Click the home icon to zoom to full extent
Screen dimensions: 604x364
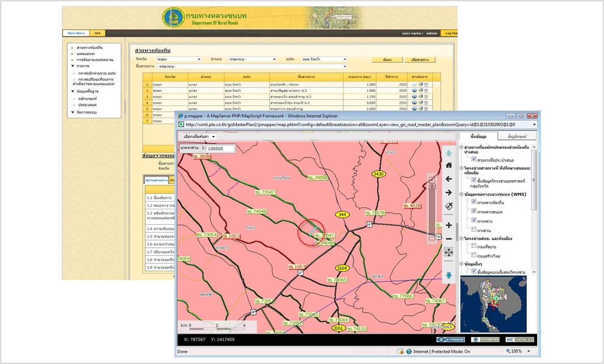coord(449,165)
